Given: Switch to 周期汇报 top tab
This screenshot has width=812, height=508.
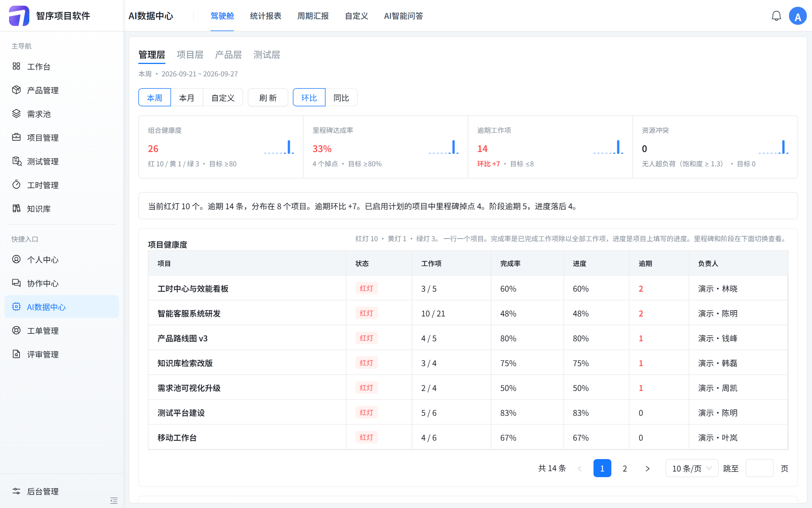Looking at the screenshot, I should tap(313, 16).
